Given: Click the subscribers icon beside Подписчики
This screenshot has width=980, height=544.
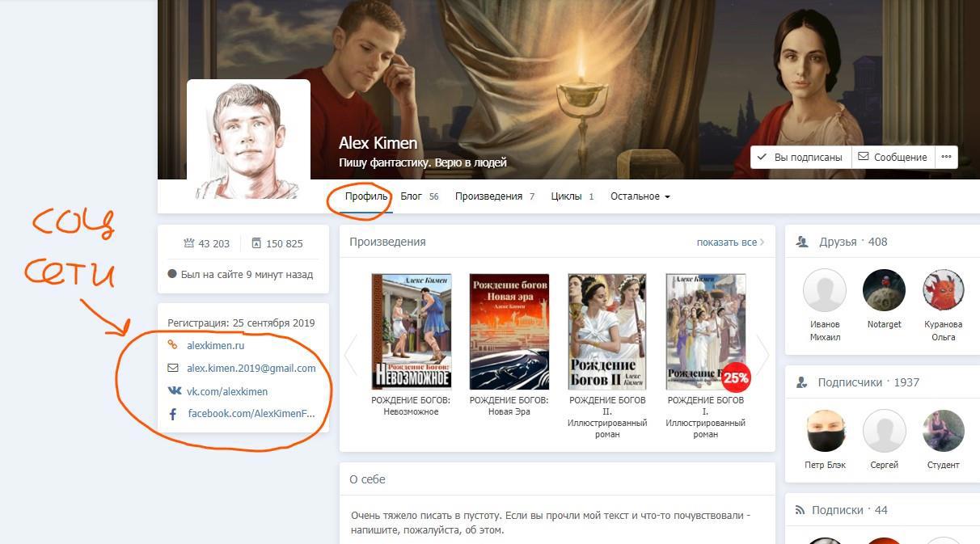Looking at the screenshot, I should [x=802, y=382].
